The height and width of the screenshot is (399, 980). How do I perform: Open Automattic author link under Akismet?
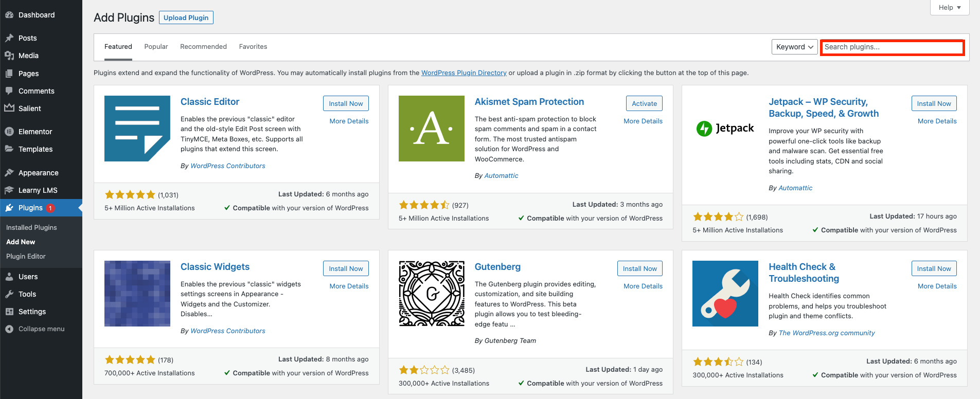502,176
